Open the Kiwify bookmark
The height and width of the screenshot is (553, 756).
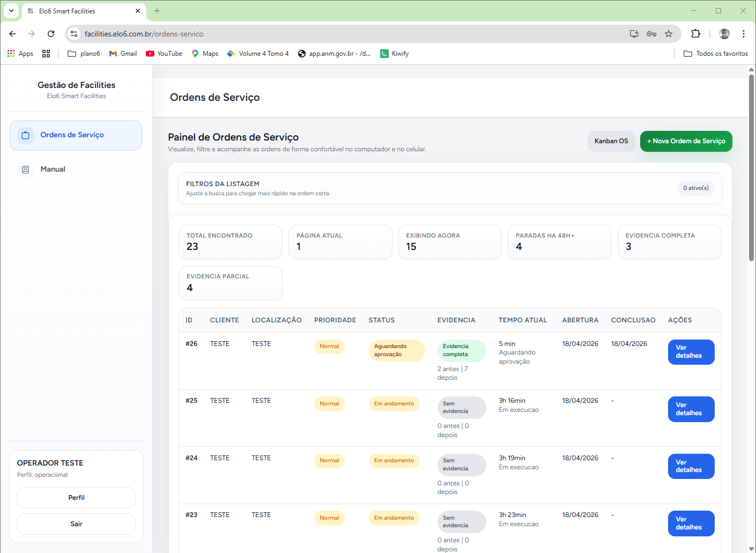(x=395, y=54)
